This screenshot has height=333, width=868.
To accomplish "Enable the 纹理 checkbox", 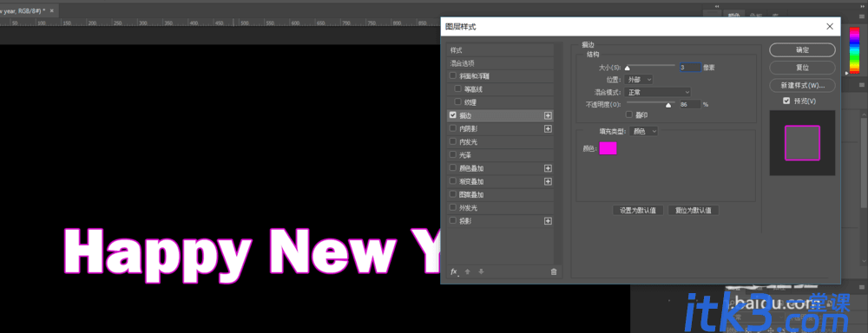I will click(x=457, y=101).
